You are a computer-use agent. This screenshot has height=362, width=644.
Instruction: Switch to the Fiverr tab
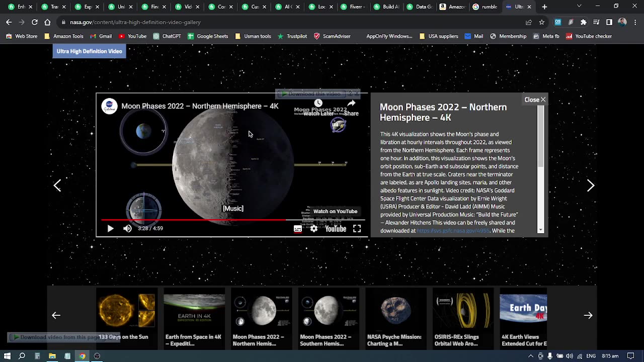tap(353, 7)
